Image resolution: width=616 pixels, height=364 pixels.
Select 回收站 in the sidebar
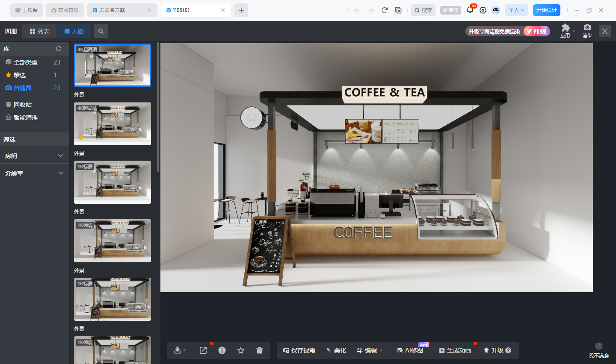coord(22,105)
